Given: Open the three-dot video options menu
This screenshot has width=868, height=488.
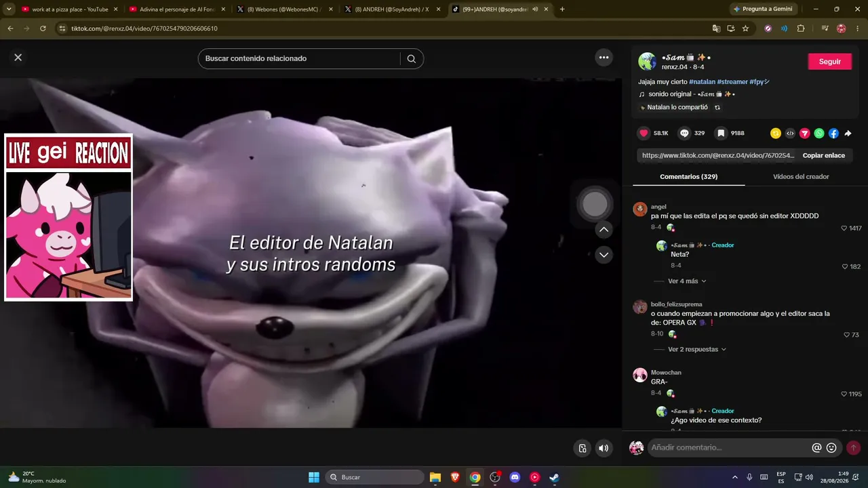Looking at the screenshot, I should (x=604, y=58).
